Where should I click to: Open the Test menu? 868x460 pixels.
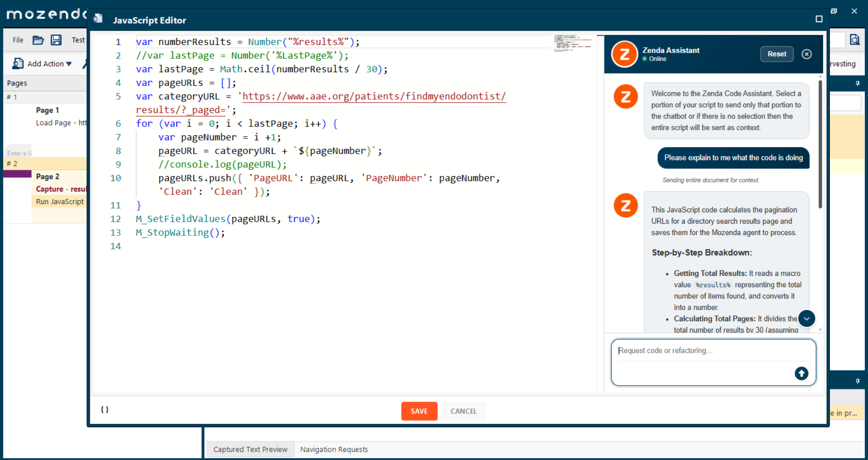click(x=78, y=40)
